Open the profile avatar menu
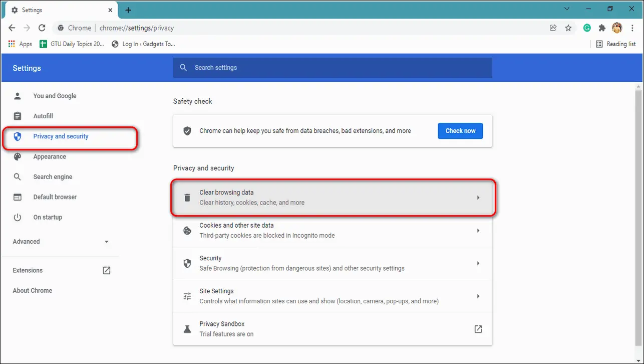Screen dimensions: 644x364 point(617,28)
